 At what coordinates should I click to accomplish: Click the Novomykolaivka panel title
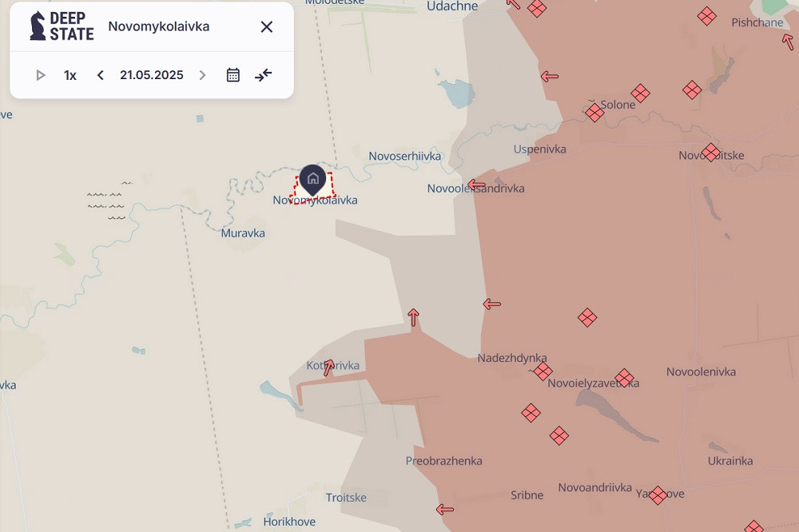(x=159, y=26)
